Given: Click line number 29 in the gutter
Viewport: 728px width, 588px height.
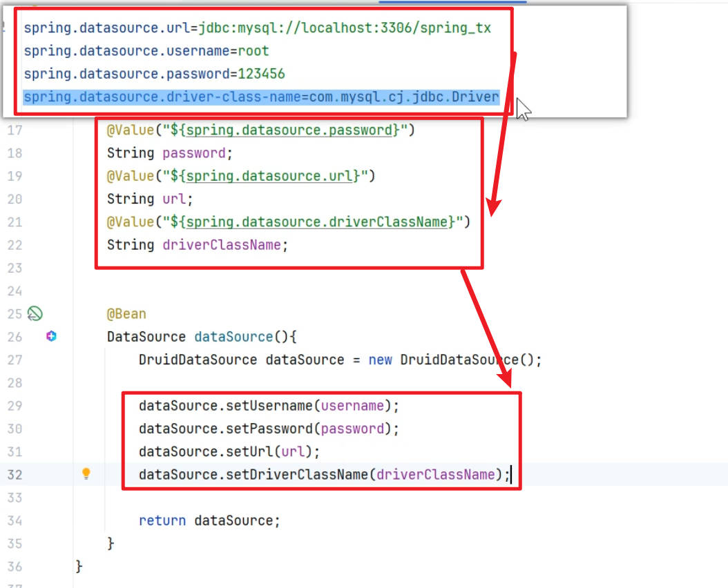Looking at the screenshot, I should point(15,405).
